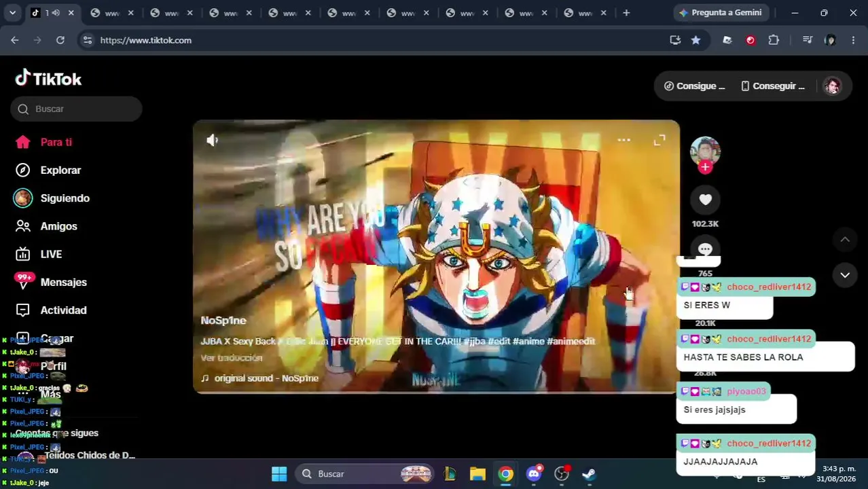Open OBS Studio from taskbar
868x489 pixels.
562,473
